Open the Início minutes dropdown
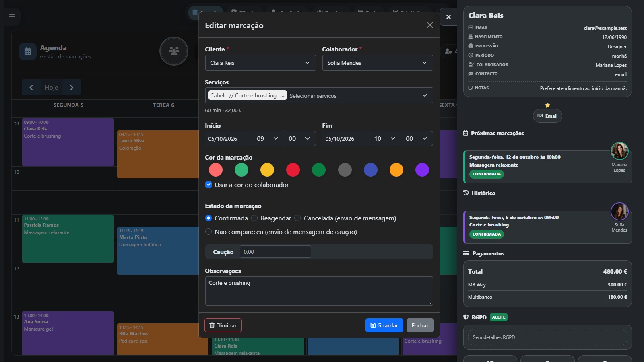 coord(299,138)
